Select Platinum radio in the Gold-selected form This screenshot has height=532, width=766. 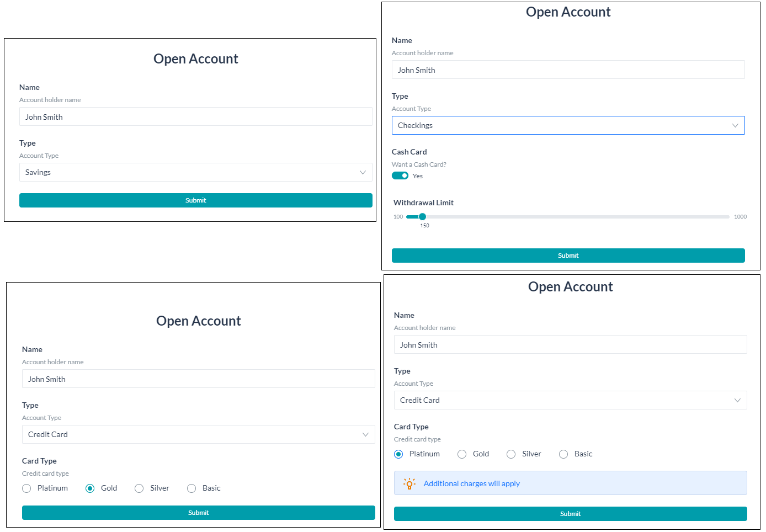pos(26,488)
